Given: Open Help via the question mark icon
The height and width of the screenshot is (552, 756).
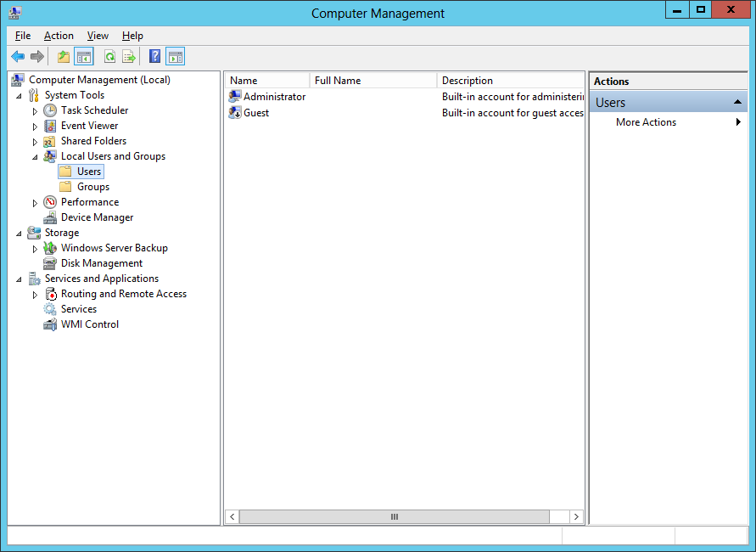Looking at the screenshot, I should tap(154, 57).
